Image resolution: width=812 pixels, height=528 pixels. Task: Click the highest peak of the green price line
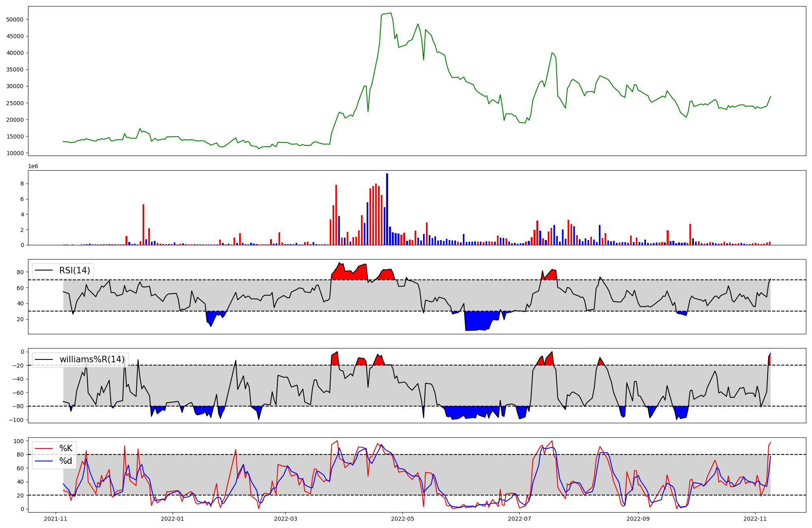(391, 13)
